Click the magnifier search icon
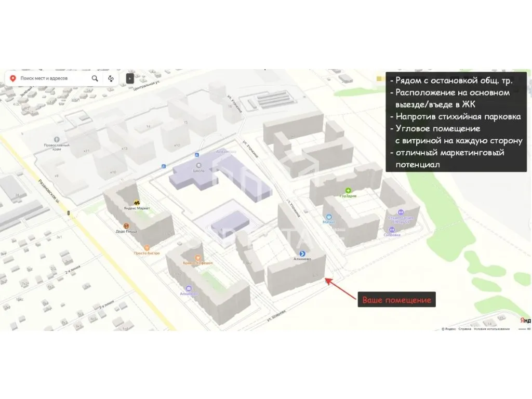The image size is (532, 399). pos(95,78)
